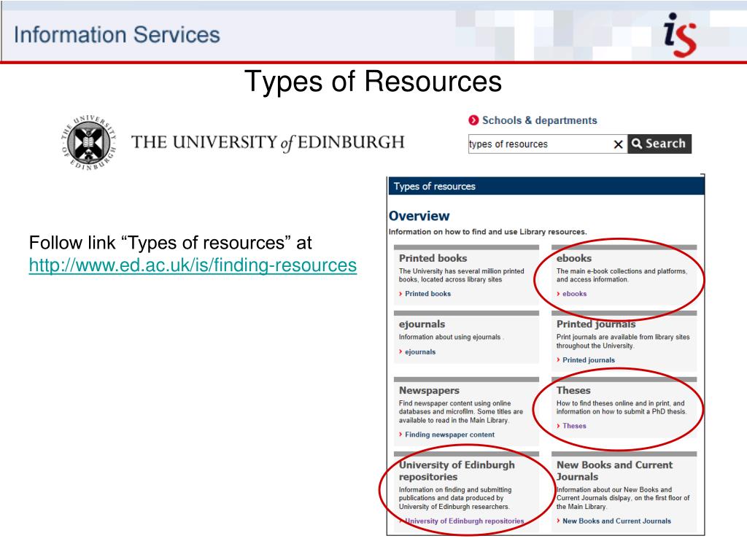Click the 'Printed journals' card heading
747x560 pixels.
[596, 324]
